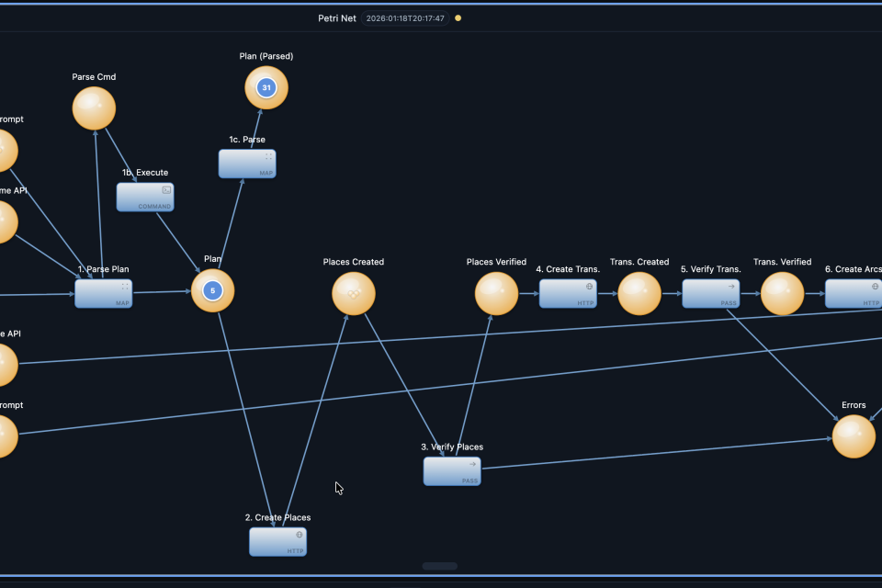
Task: Click the Plan place token badge showing 5
Action: [212, 291]
